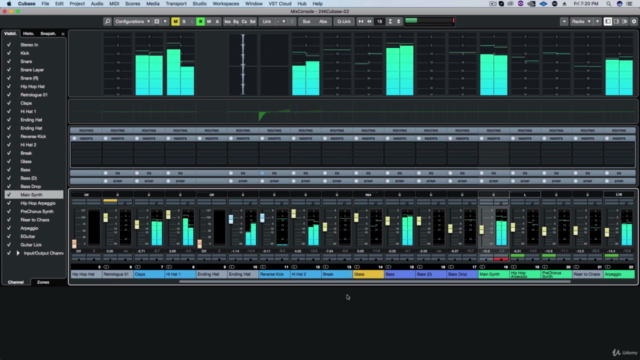640x360 pixels.
Task: Open the rack settings arrow beside Racks
Action: click(x=597, y=22)
